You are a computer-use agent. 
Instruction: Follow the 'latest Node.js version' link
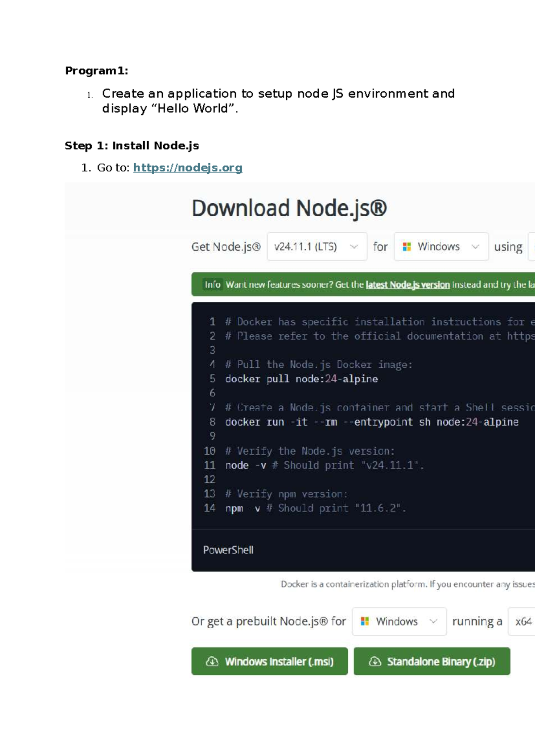click(407, 285)
